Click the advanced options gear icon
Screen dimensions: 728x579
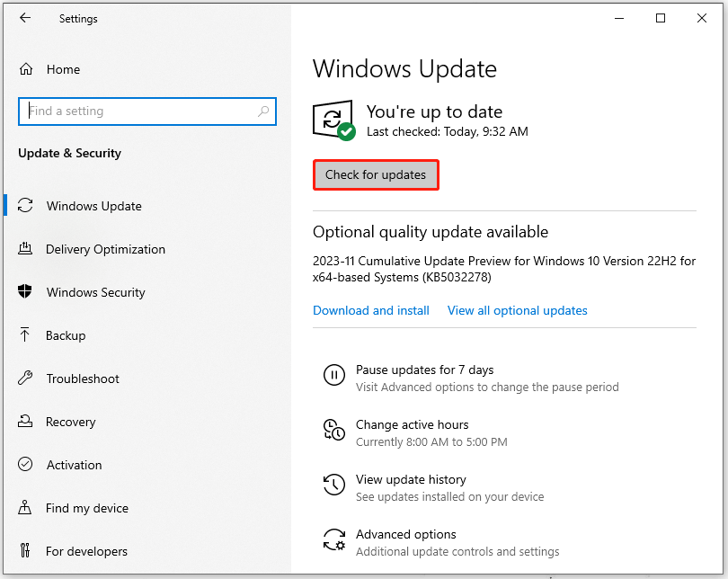pos(334,539)
